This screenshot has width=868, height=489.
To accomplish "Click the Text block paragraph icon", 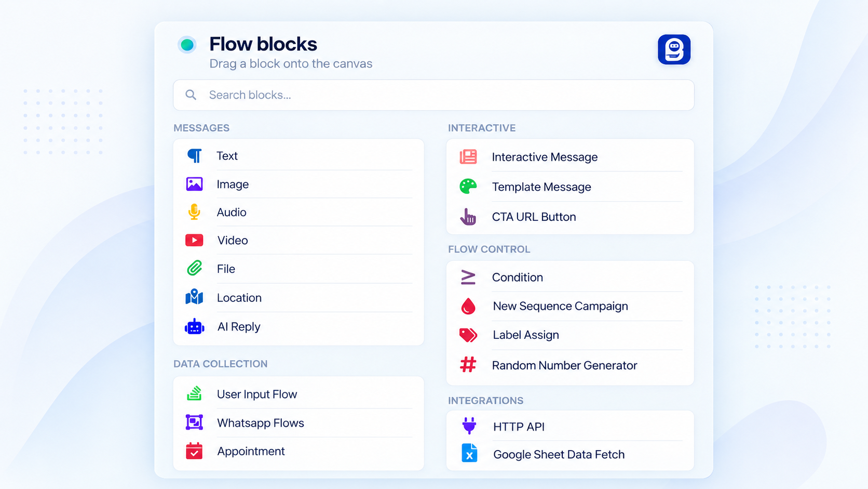I will pyautogui.click(x=195, y=155).
